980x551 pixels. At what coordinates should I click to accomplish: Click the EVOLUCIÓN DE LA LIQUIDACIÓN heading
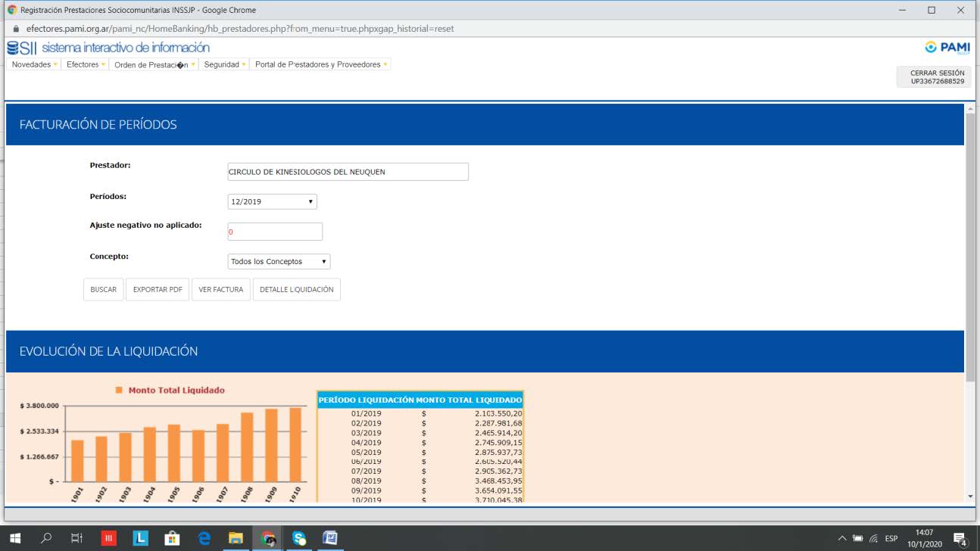click(108, 352)
